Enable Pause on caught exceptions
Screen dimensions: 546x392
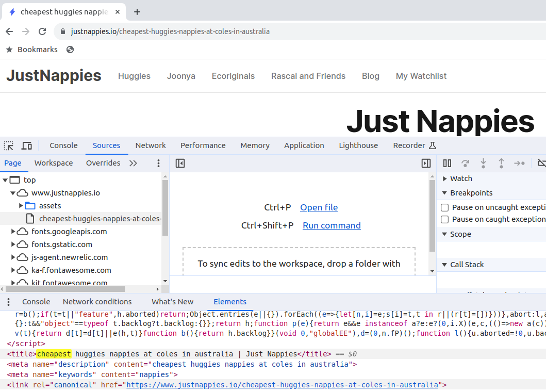444,220
